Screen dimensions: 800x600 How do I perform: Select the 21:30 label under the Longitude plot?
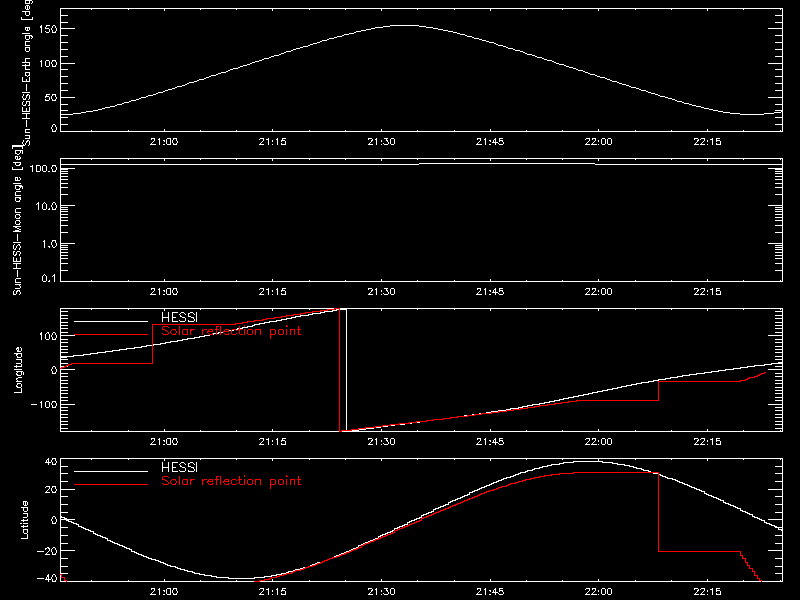[381, 442]
